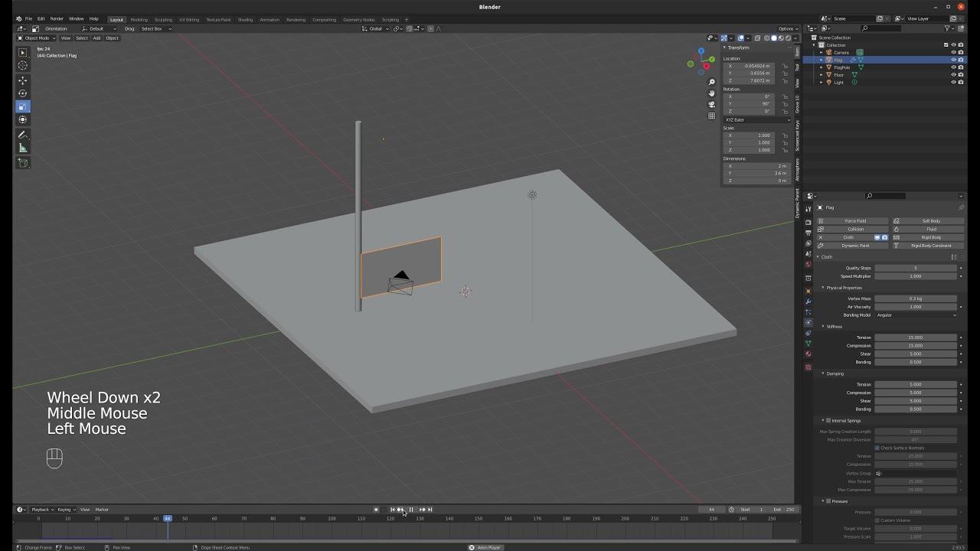The width and height of the screenshot is (980, 551).
Task: Click the Blender logo menu icon
Action: pyautogui.click(x=18, y=18)
